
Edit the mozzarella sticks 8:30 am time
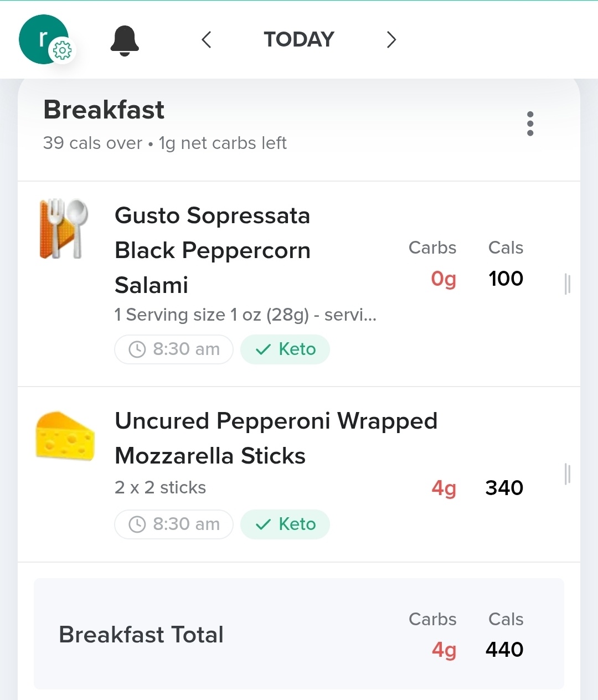(x=174, y=524)
